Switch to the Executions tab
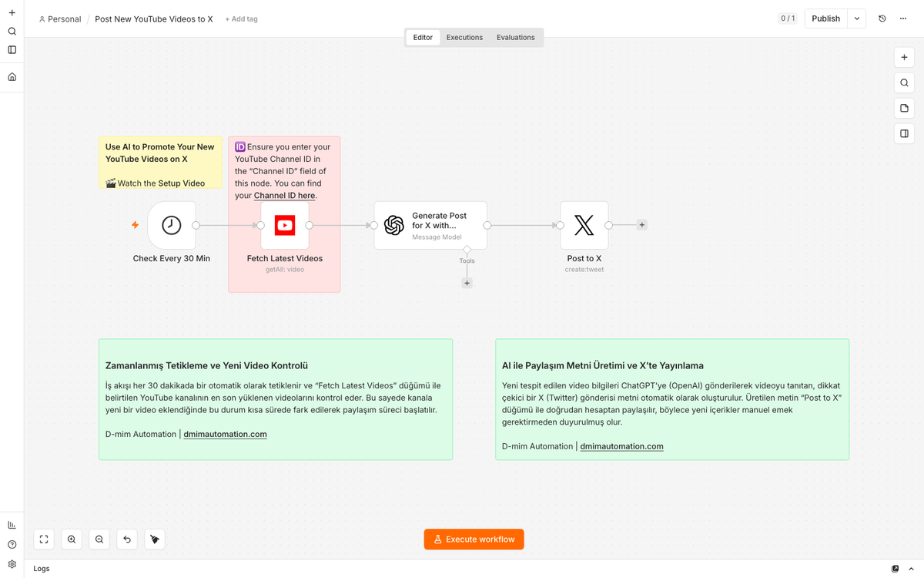 [464, 37]
